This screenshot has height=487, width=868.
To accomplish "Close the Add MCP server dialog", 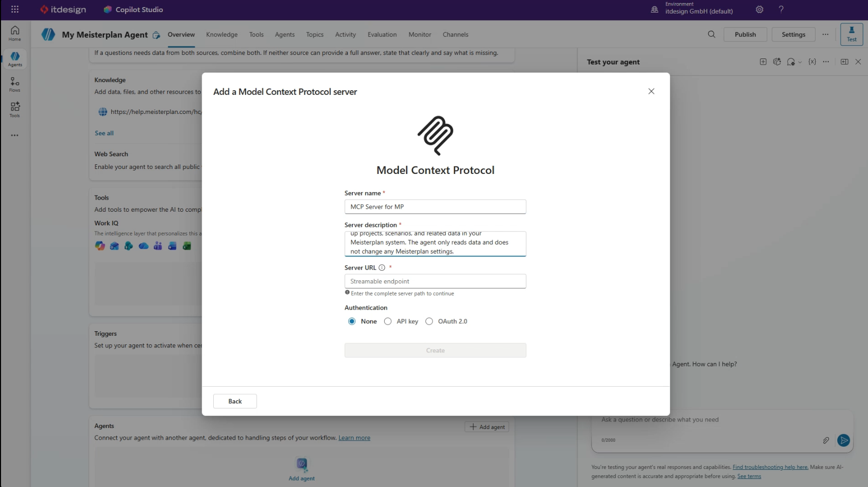I will (651, 91).
